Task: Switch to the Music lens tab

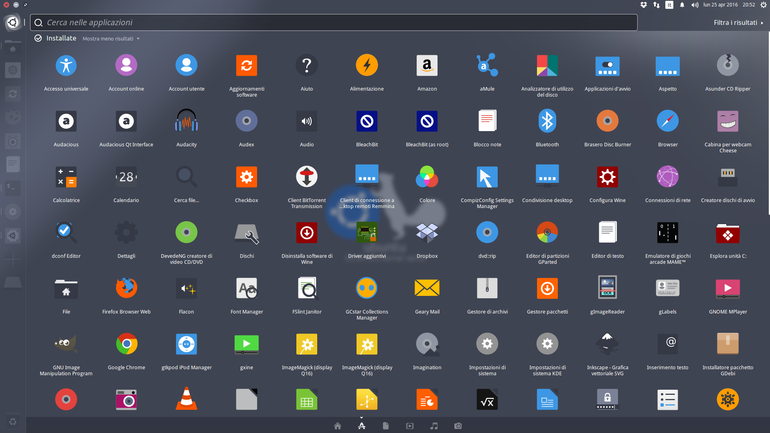Action: [x=434, y=426]
